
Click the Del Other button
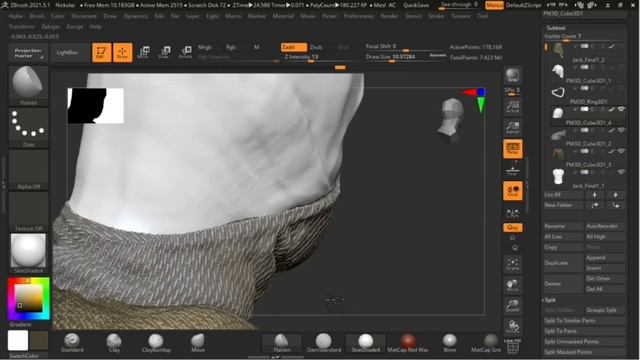pos(605,279)
